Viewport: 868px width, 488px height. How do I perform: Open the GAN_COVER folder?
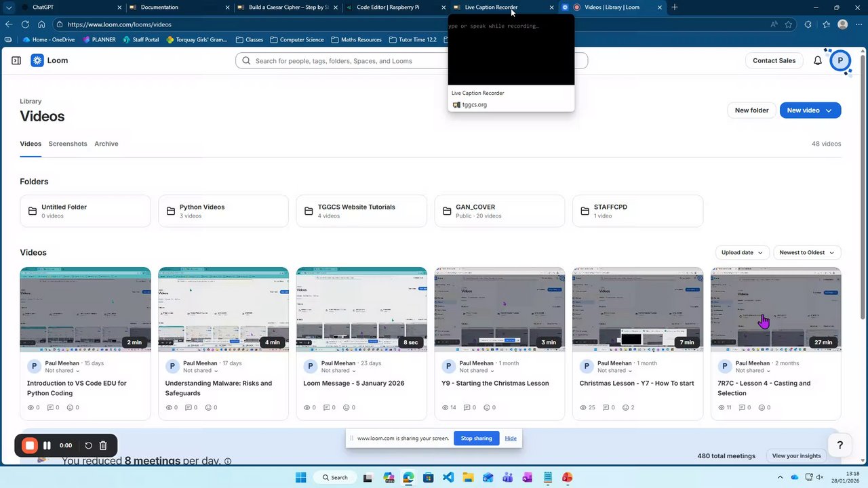pyautogui.click(x=500, y=211)
